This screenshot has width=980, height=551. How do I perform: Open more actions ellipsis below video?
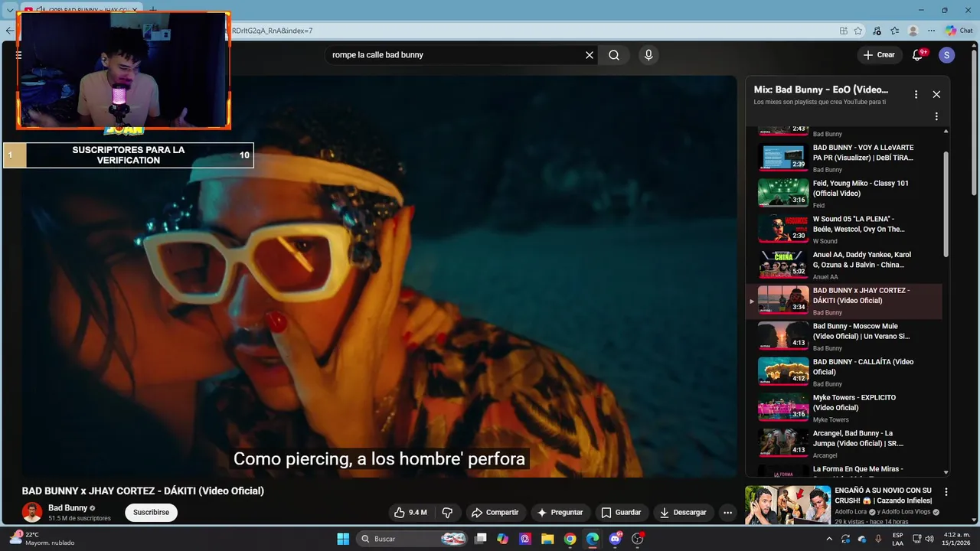coord(728,512)
